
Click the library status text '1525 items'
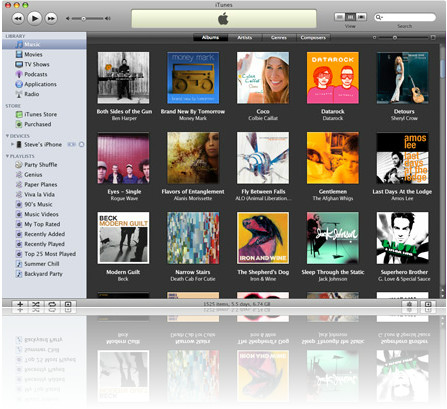(237, 304)
